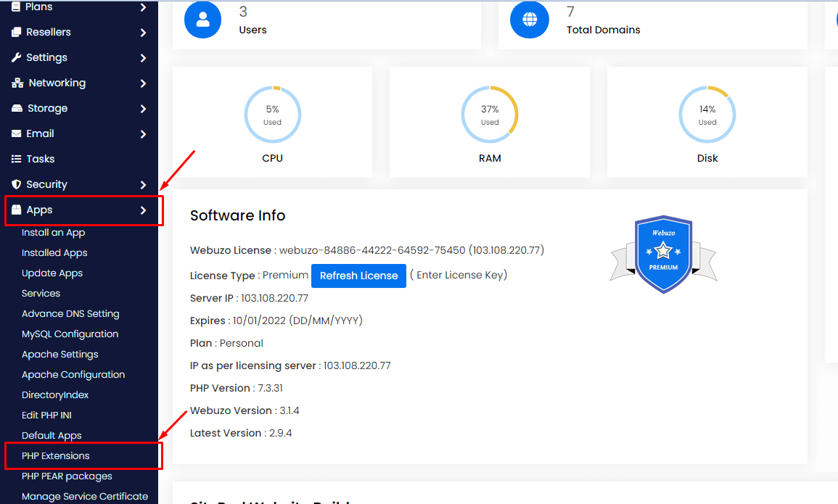The height and width of the screenshot is (504, 838).
Task: Select Default Apps submenu item
Action: tap(52, 435)
